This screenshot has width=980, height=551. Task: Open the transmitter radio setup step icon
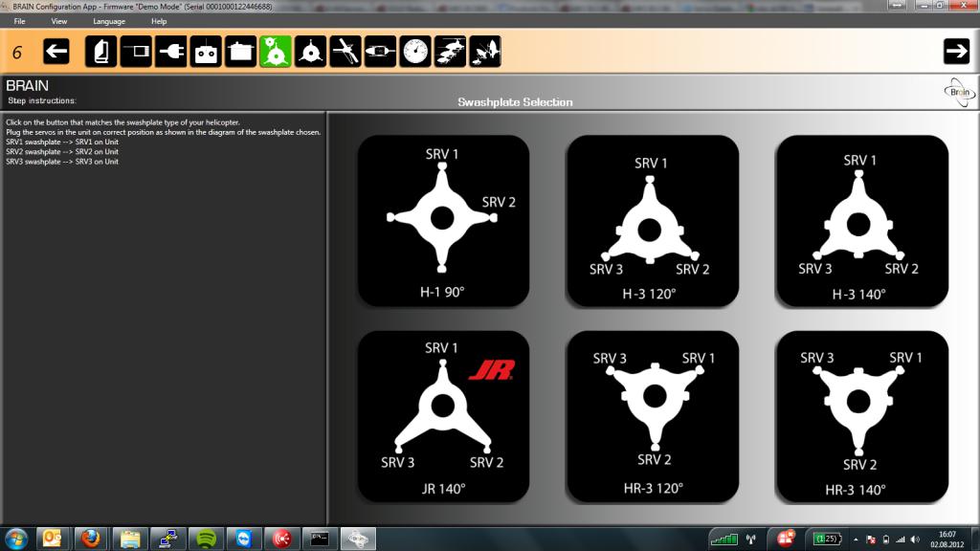(206, 52)
